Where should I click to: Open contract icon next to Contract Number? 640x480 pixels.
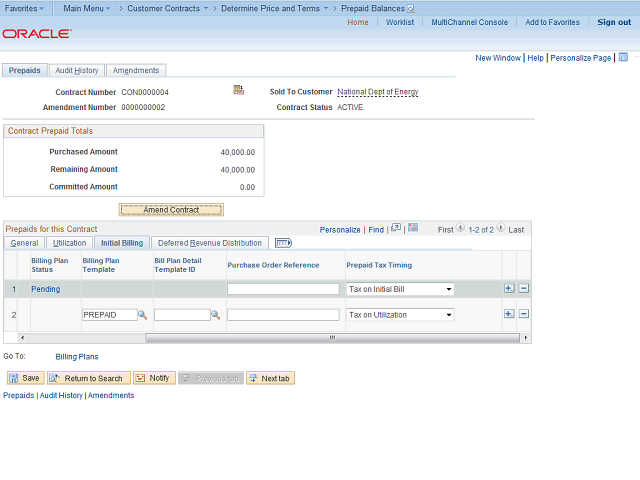pos(239,90)
